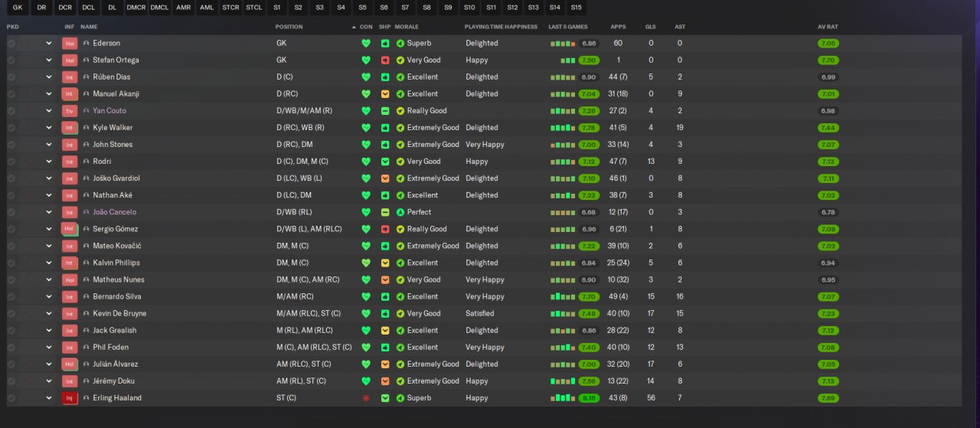
Task: Tick the picked circle for Kevin De Bruyne
Action: click(x=11, y=314)
